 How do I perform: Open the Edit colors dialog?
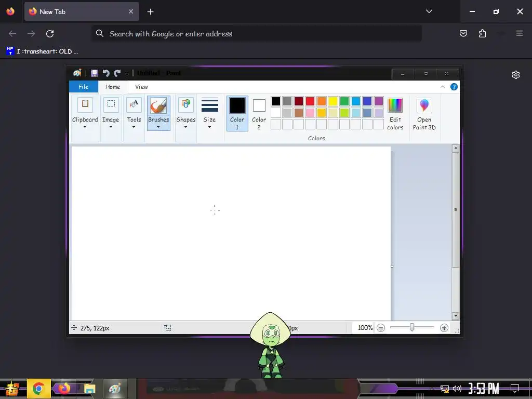click(395, 114)
